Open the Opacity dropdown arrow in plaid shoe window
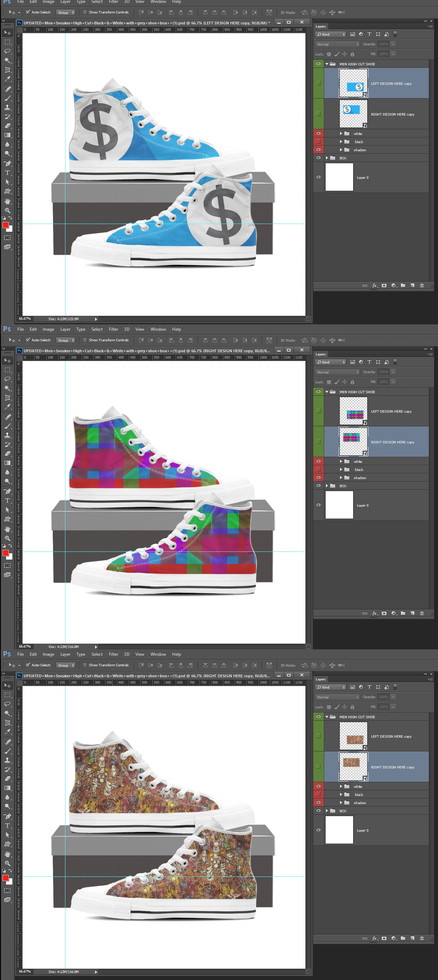Viewport: 438px width, 980px height. [x=393, y=372]
